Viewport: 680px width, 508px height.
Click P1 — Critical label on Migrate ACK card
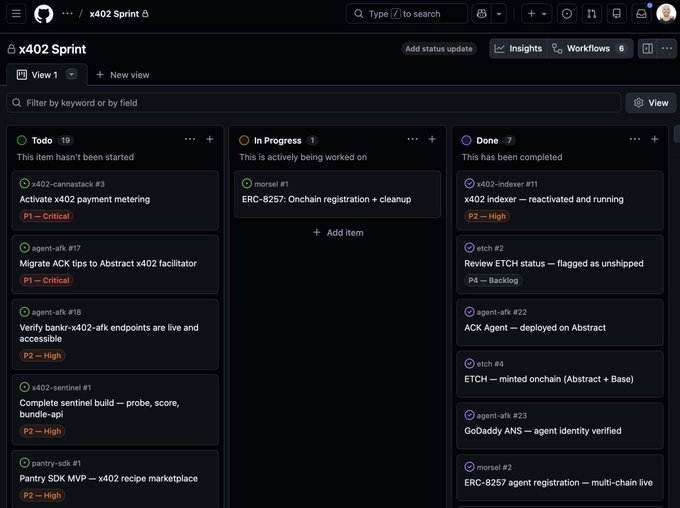(x=46, y=280)
